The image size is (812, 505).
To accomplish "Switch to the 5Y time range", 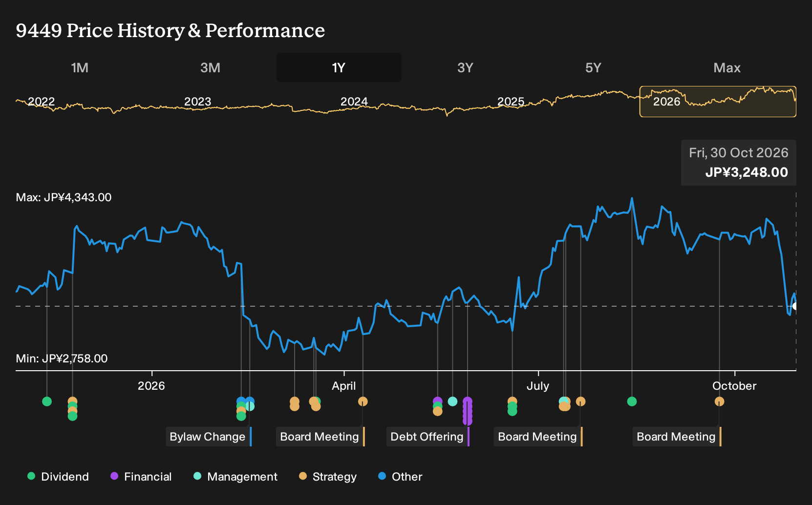I will pos(593,67).
